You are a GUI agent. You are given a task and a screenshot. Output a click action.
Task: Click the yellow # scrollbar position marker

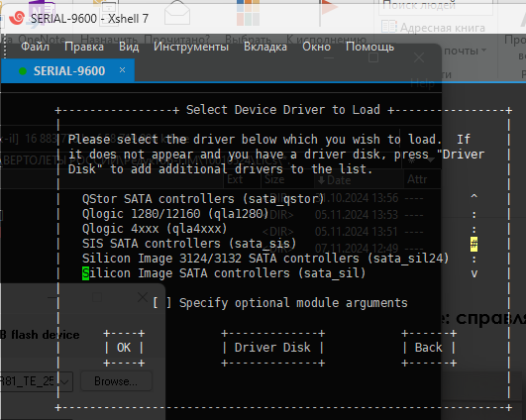[473, 244]
